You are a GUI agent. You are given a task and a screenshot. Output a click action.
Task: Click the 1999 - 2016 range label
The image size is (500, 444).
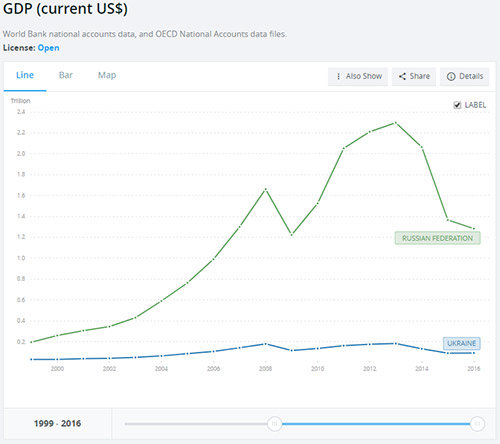coord(57,424)
